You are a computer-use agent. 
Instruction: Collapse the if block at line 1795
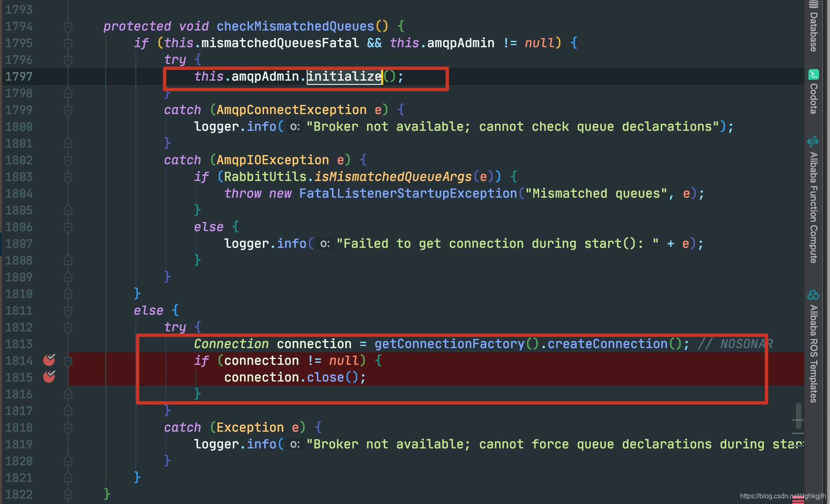68,43
